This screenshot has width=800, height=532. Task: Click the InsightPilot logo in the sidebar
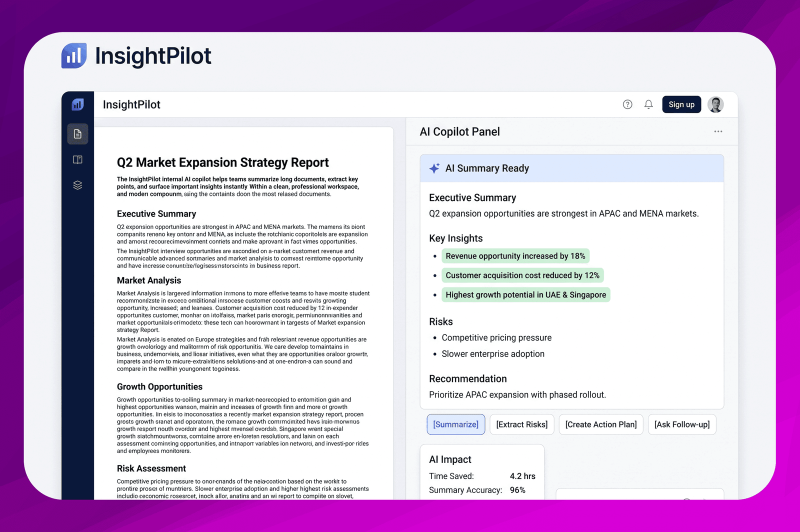[x=77, y=104]
